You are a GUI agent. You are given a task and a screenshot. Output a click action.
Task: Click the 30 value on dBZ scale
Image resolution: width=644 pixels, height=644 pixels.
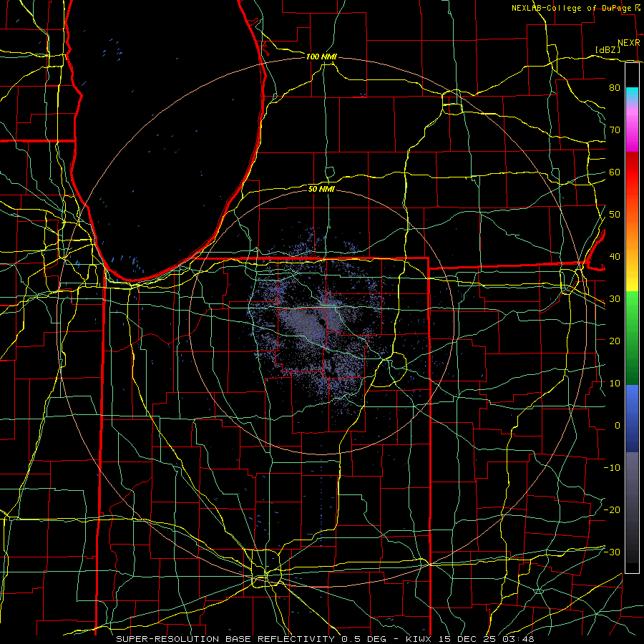[x=615, y=298]
